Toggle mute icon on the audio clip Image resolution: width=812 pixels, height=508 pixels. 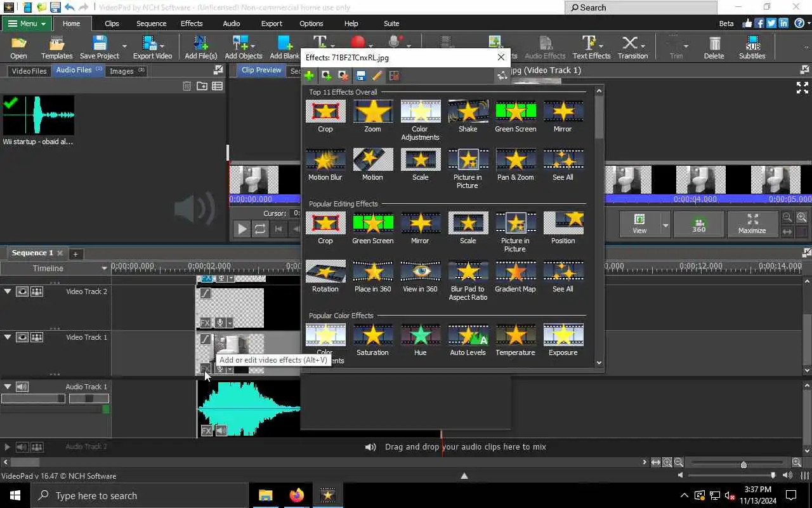(x=221, y=431)
